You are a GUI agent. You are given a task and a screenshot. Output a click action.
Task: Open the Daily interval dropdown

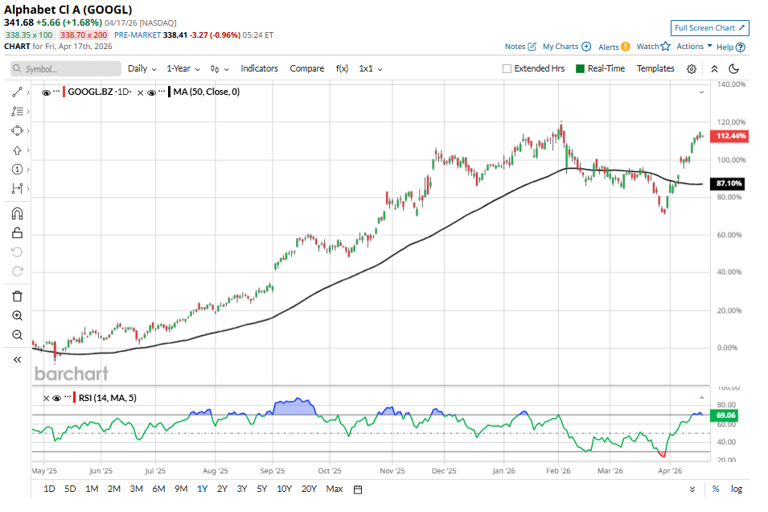point(142,69)
